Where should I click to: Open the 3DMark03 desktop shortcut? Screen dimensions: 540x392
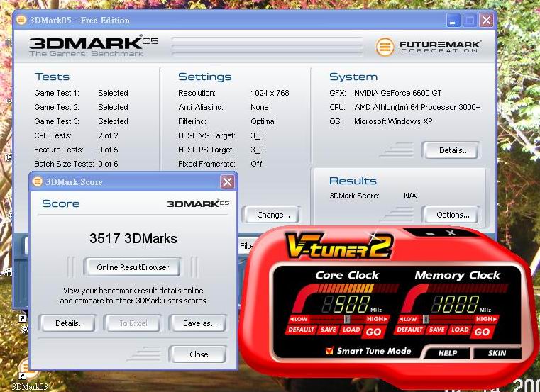tap(29, 375)
